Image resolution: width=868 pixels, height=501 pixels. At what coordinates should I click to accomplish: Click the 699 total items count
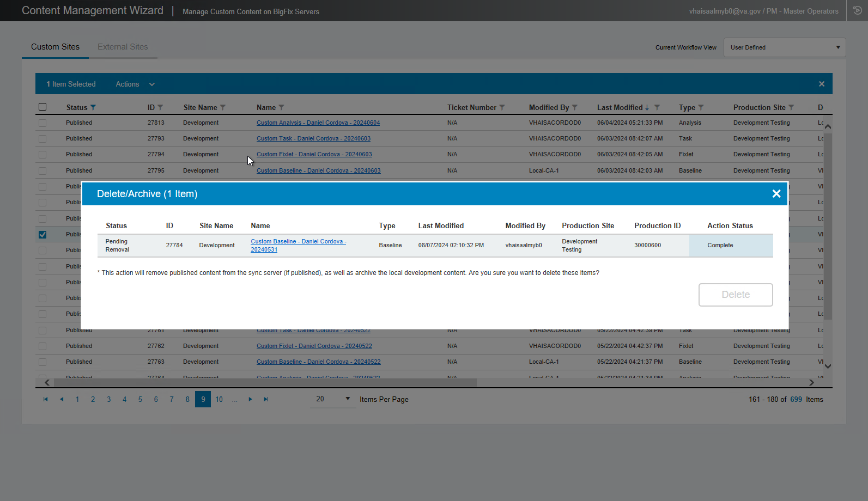796,399
